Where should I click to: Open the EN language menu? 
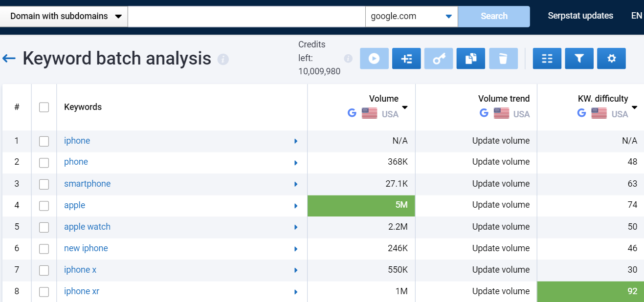click(636, 16)
